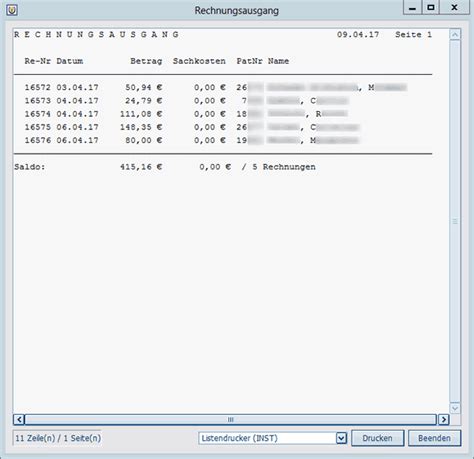474x459 pixels.
Task: Click the RECHNUNGSAUSGANG report heading
Action: pyautogui.click(x=97, y=35)
